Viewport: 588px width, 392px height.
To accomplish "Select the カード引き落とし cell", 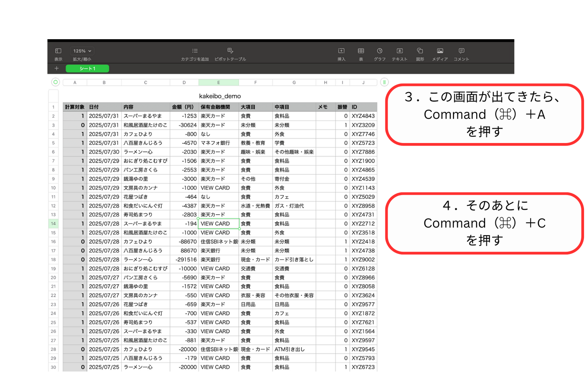I will [x=294, y=260].
